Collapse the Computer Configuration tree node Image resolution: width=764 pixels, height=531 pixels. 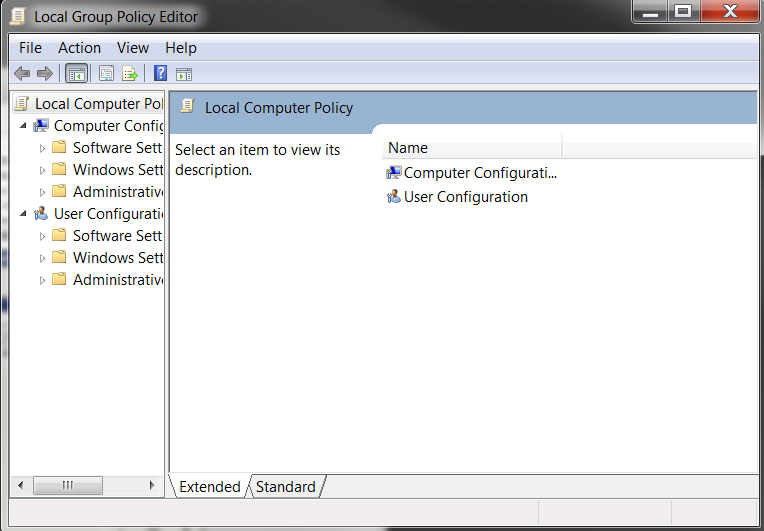pos(23,126)
